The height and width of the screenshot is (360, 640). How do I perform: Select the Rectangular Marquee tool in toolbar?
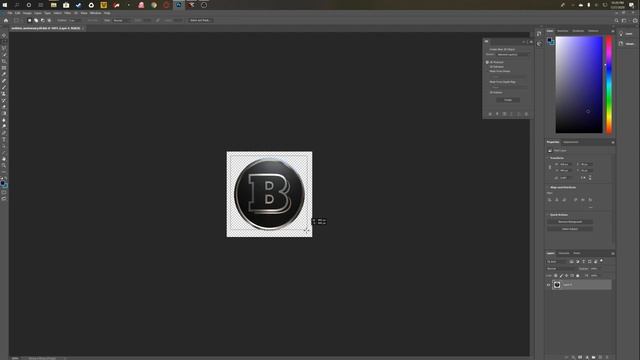click(x=4, y=42)
